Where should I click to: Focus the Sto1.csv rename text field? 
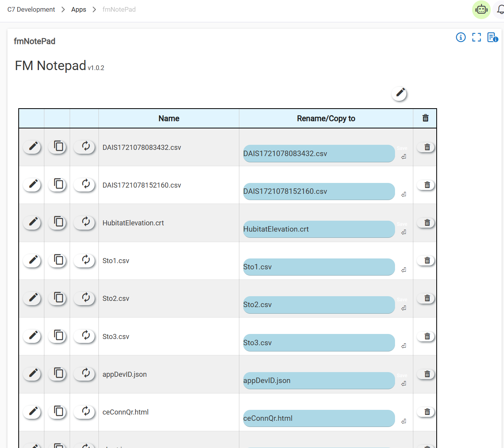(319, 267)
